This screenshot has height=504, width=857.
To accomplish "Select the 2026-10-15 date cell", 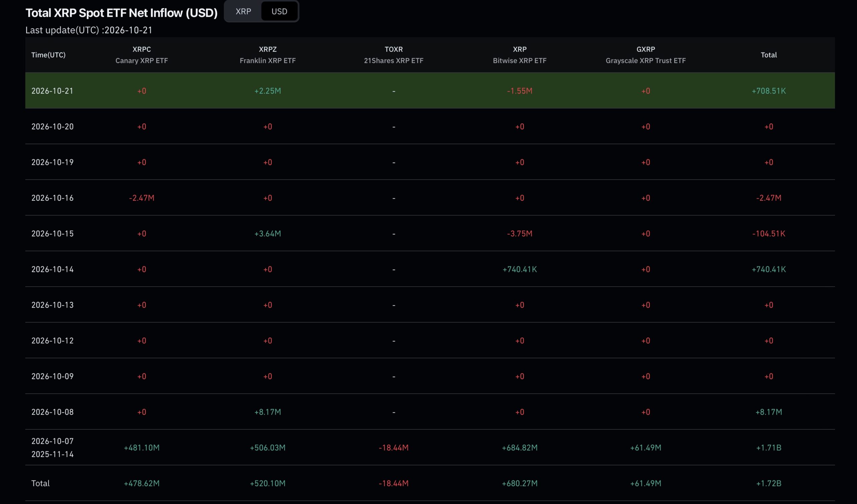I will (52, 234).
